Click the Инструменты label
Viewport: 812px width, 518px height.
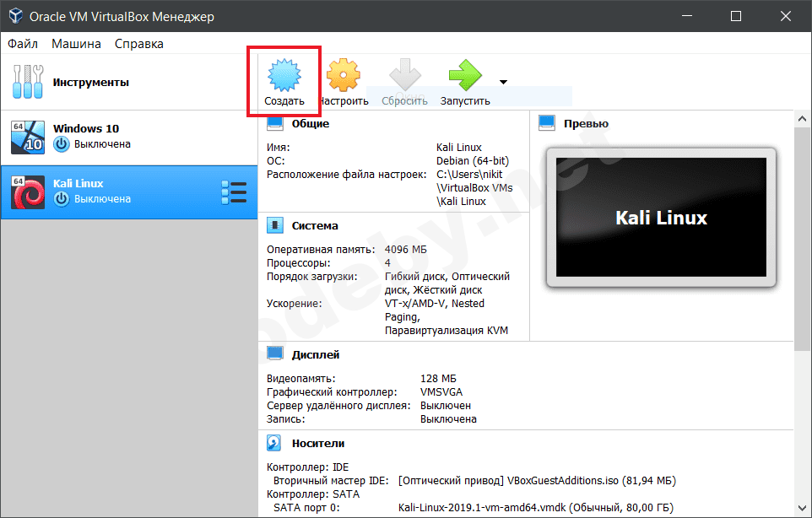click(x=90, y=83)
